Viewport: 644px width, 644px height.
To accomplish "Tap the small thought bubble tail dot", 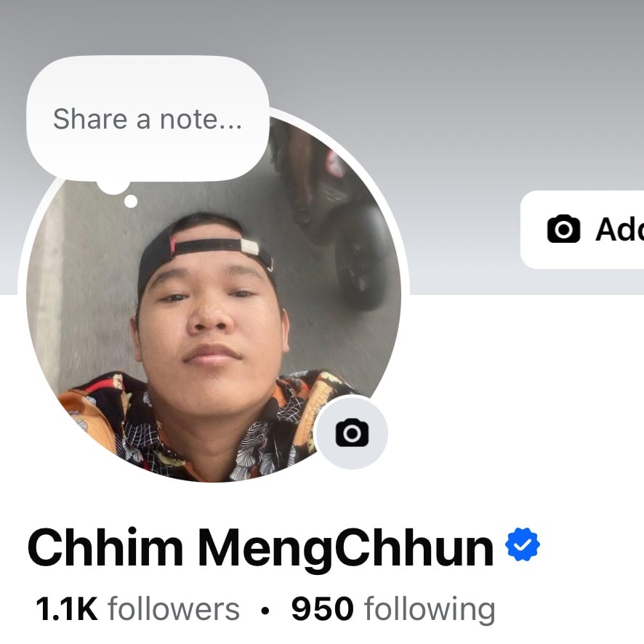I will pos(131,201).
